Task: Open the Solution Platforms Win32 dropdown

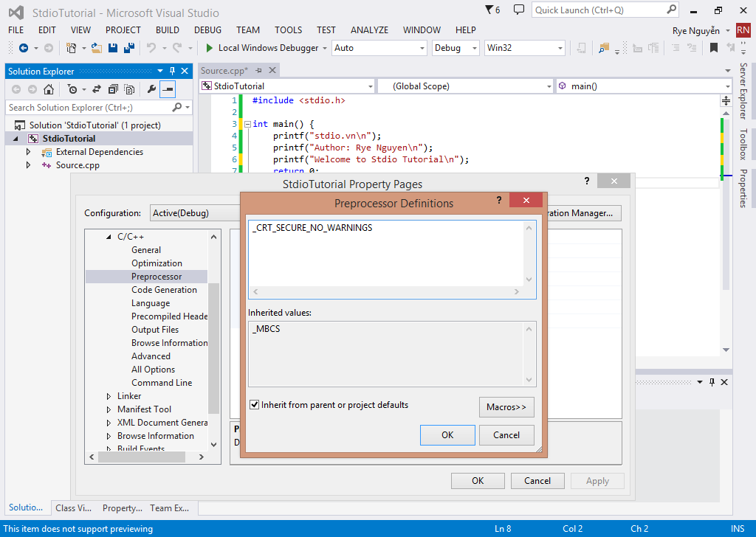Action: (x=525, y=48)
